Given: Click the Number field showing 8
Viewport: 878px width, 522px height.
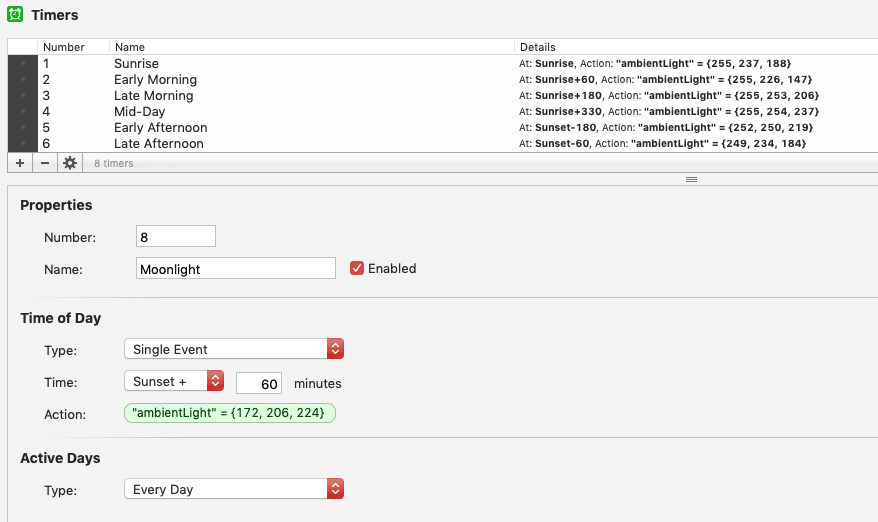Looking at the screenshot, I should (x=175, y=237).
